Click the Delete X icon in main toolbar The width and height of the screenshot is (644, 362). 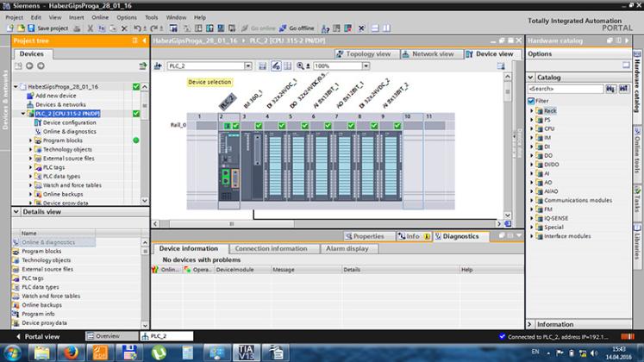pyautogui.click(x=124, y=28)
